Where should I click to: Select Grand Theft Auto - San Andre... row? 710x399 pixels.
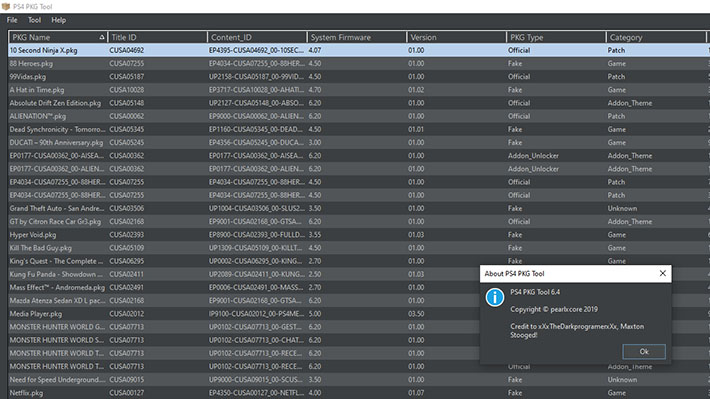click(x=359, y=208)
